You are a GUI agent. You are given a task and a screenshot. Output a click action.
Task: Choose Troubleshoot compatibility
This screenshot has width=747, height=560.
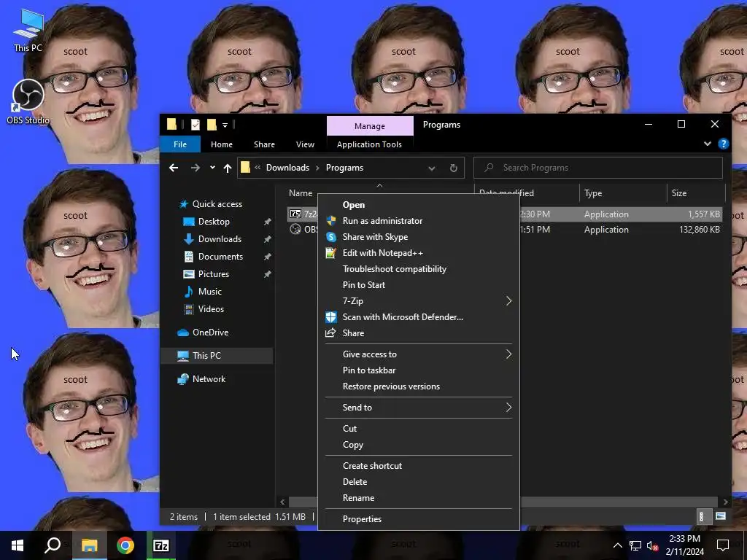(x=419, y=269)
